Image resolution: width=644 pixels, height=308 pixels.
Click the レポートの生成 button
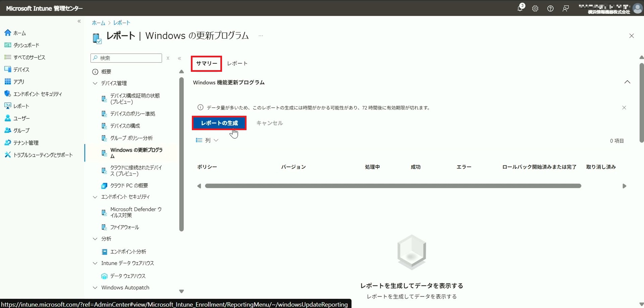219,123
